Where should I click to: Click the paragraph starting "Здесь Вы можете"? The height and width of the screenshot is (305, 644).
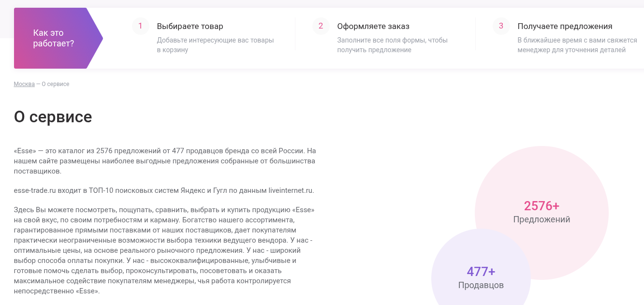coord(165,250)
